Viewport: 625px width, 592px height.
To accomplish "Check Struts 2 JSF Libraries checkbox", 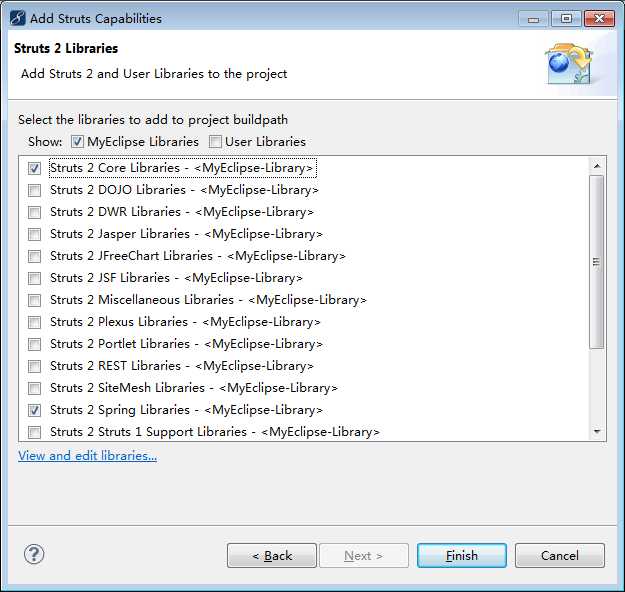I will point(34,278).
